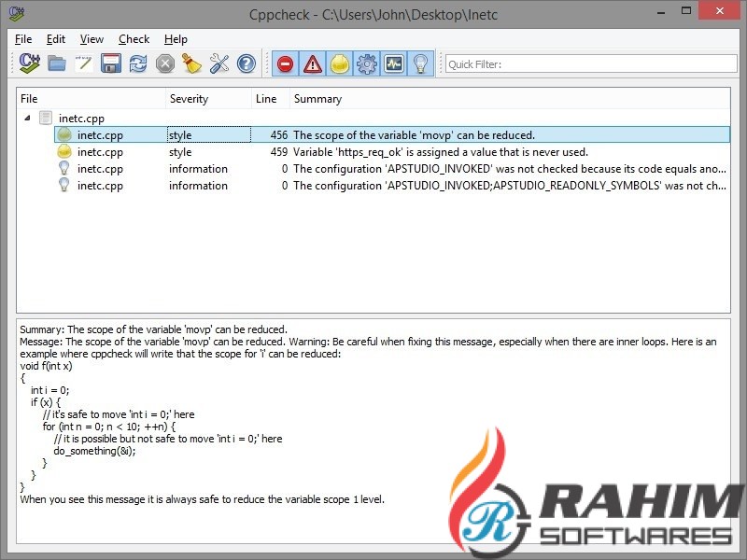The height and width of the screenshot is (560, 747).
Task: Click the Cppcheck app icon in title bar
Action: point(16,13)
